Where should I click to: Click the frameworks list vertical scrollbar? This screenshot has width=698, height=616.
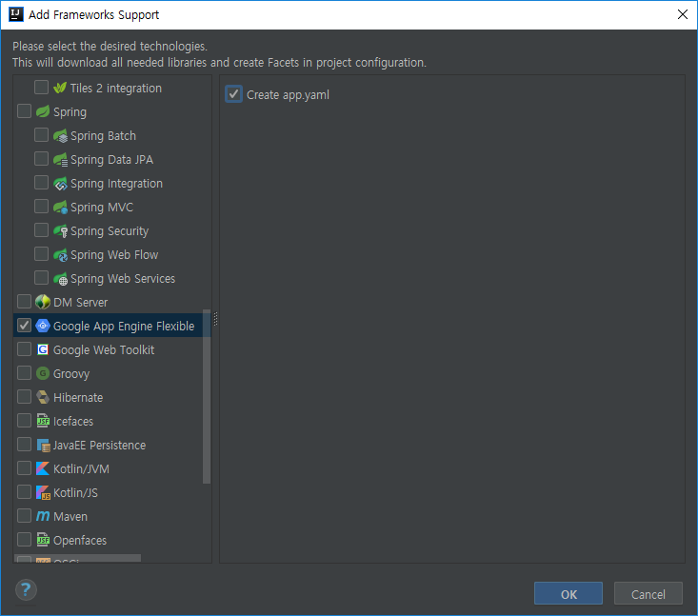[207, 396]
